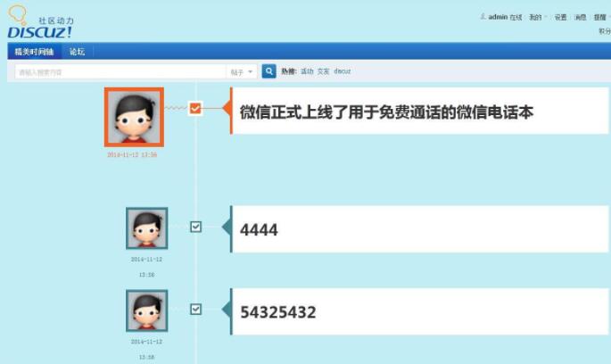Open 设置 in top bar
Viewport: 611px width, 364px height.
(x=560, y=17)
